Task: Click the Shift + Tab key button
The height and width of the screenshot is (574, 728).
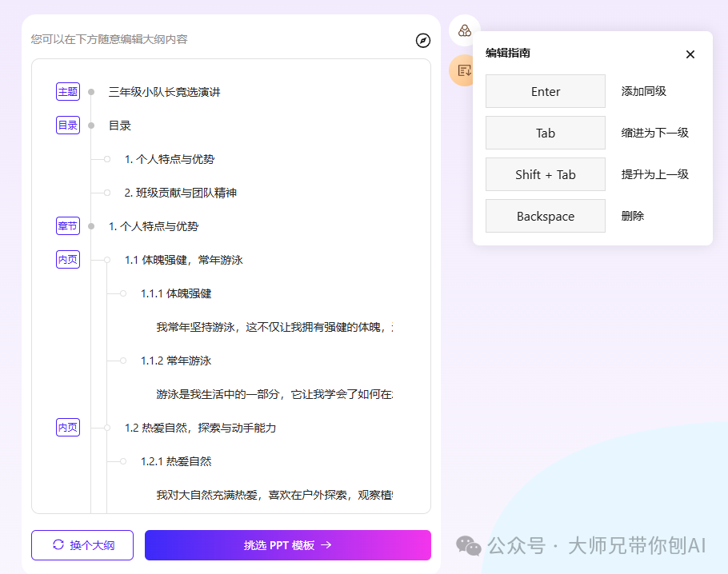Action: click(x=546, y=174)
